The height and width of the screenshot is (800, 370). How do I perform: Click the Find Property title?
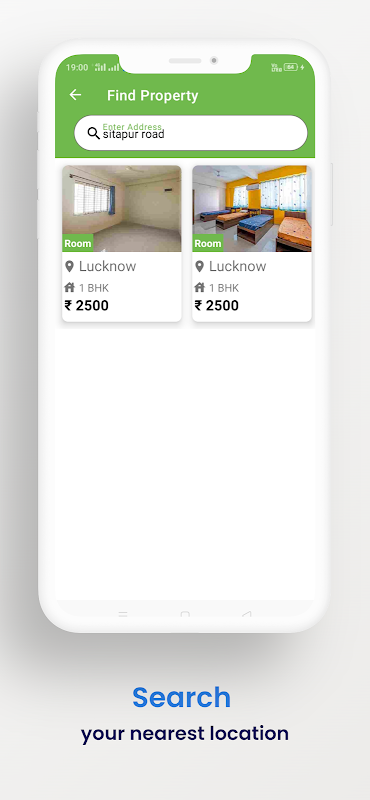(153, 95)
